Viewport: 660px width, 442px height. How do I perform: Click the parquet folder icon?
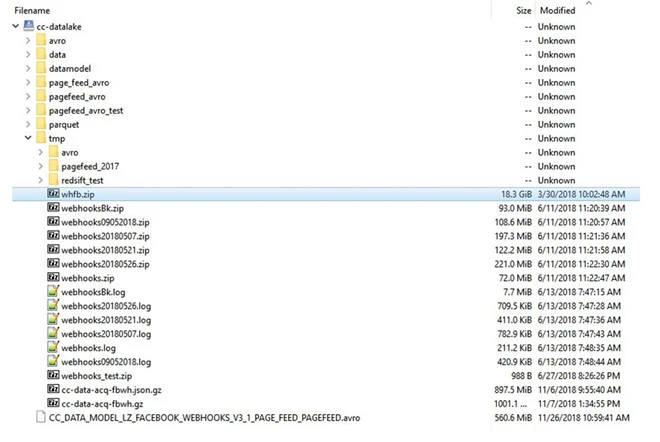point(40,125)
